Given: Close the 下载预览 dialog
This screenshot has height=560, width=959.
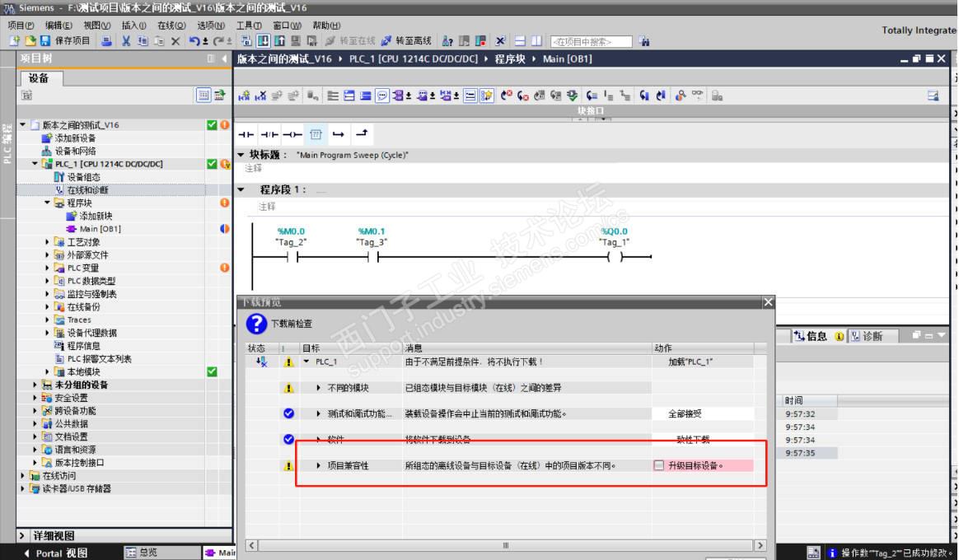Looking at the screenshot, I should (768, 302).
